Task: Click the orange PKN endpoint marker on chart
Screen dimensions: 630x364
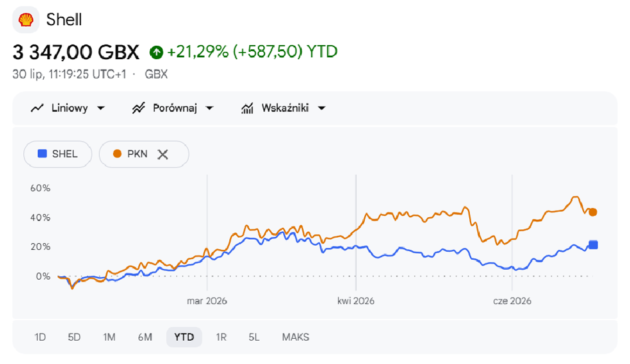Action: 593,212
